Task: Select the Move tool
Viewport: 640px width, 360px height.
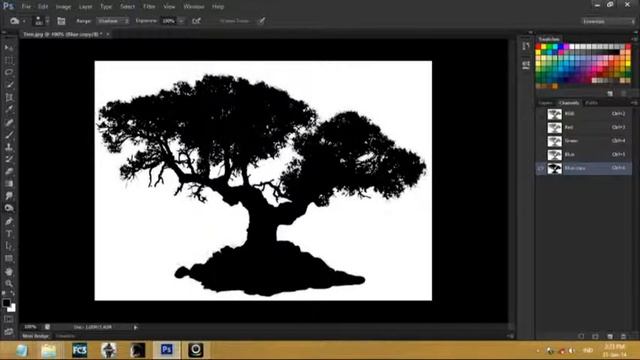Action: click(x=9, y=48)
